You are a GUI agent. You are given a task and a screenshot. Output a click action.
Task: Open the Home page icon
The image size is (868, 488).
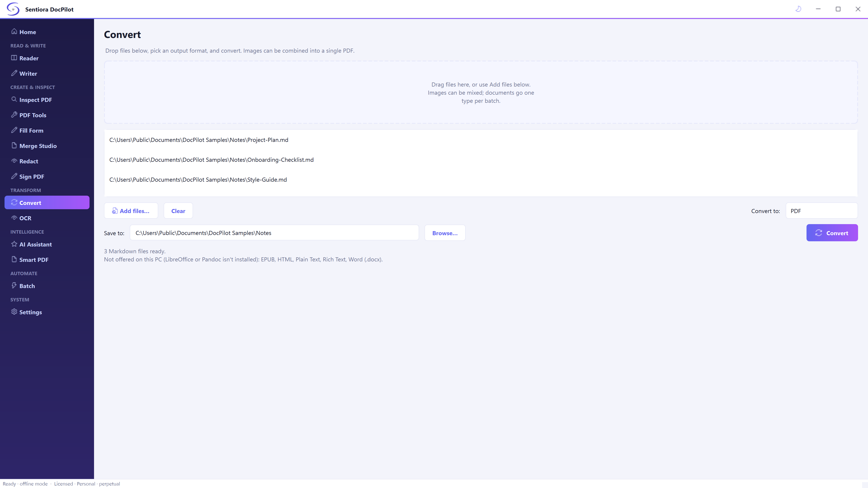point(14,32)
